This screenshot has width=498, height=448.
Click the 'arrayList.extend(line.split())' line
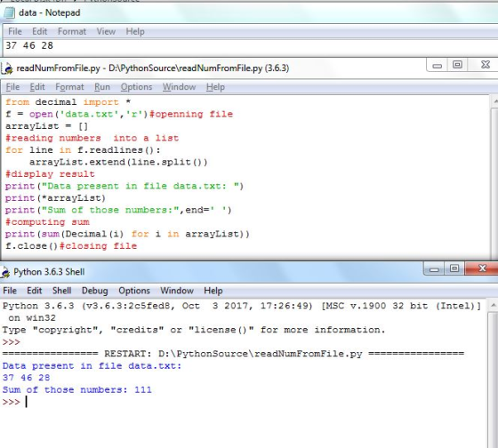[x=118, y=162]
